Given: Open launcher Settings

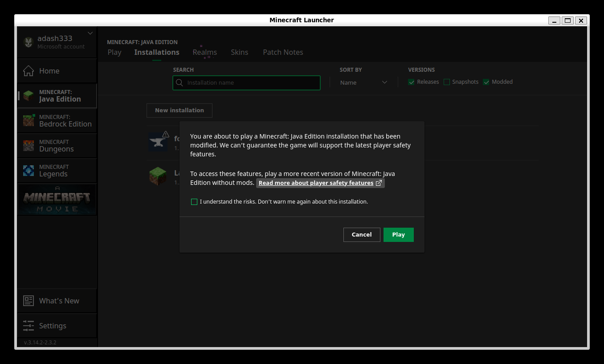Looking at the screenshot, I should [57, 326].
